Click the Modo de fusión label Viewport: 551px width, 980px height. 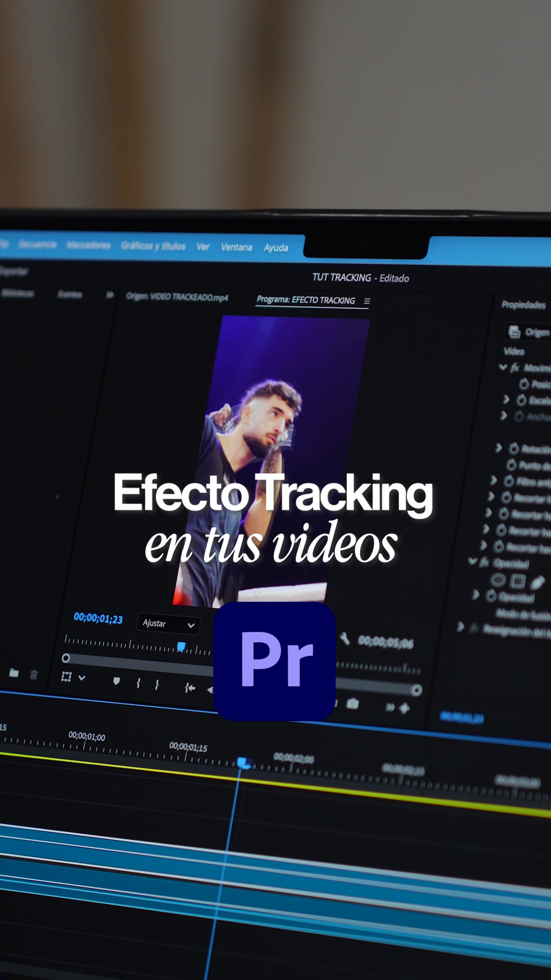[523, 615]
